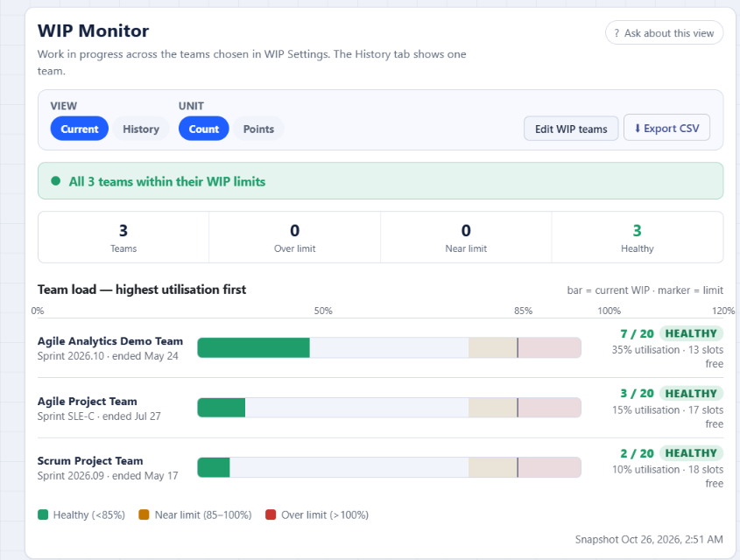Select the Agile Project Team name

pyautogui.click(x=88, y=401)
